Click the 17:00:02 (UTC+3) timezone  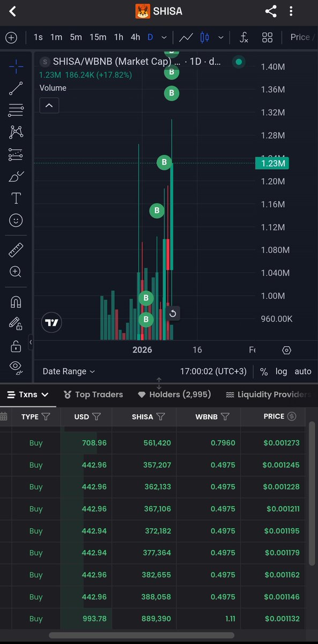[x=213, y=371]
